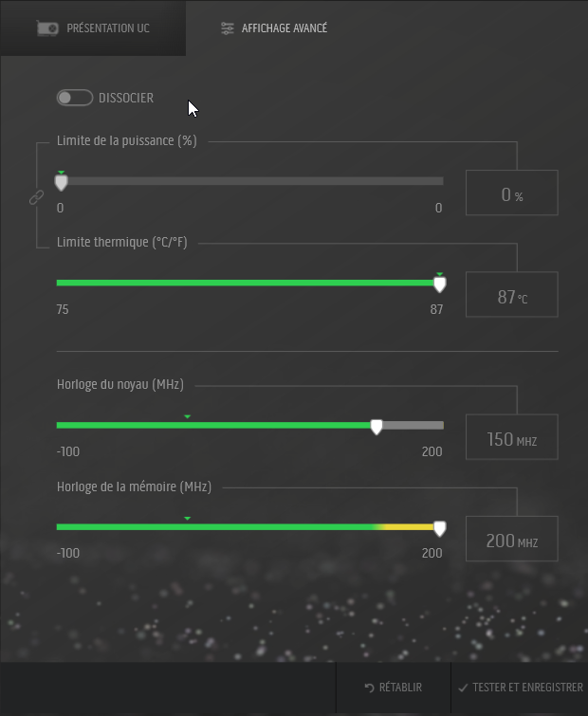Image resolution: width=588 pixels, height=716 pixels.
Task: Click the graphics card icon in Présentation UC
Action: tap(47, 28)
